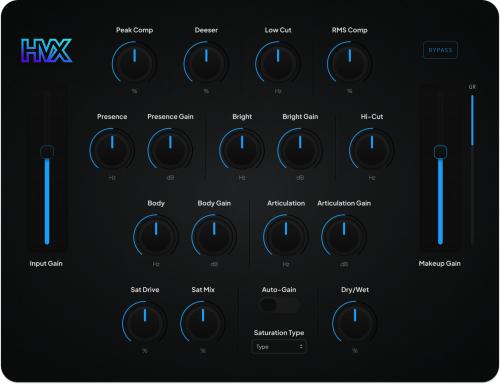500x384 pixels.
Task: Click the Body frequency knob
Action: click(x=156, y=236)
